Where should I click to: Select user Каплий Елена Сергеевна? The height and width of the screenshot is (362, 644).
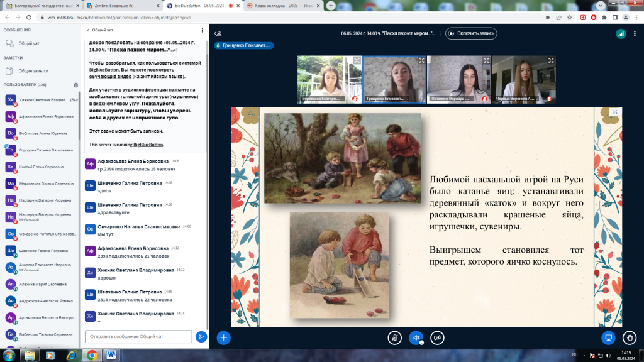(x=40, y=167)
